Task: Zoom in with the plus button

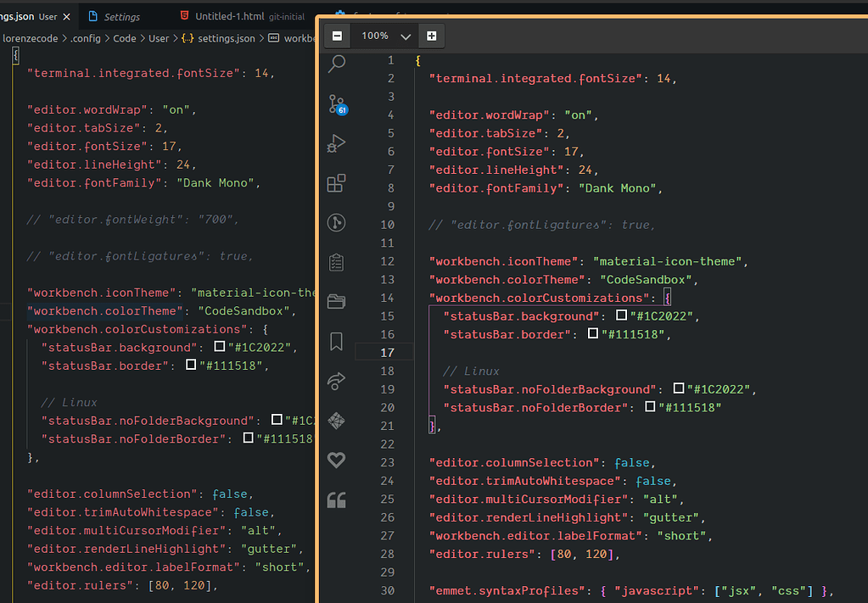Action: click(431, 36)
